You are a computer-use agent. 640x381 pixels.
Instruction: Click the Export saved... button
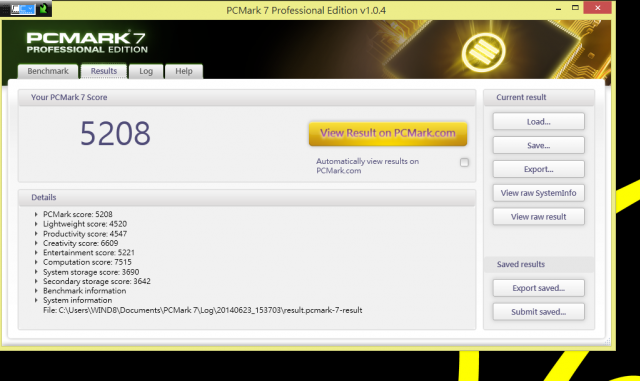pos(538,288)
